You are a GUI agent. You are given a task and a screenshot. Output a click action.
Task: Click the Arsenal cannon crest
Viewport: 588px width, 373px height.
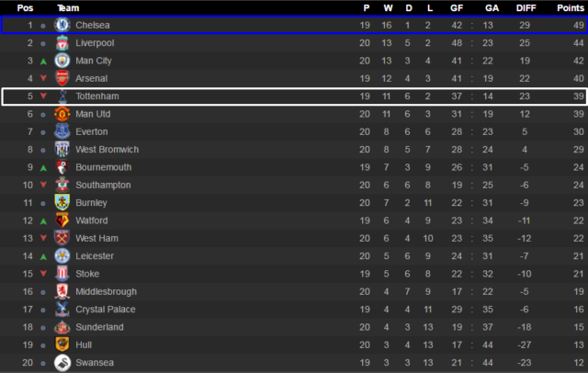click(x=62, y=78)
